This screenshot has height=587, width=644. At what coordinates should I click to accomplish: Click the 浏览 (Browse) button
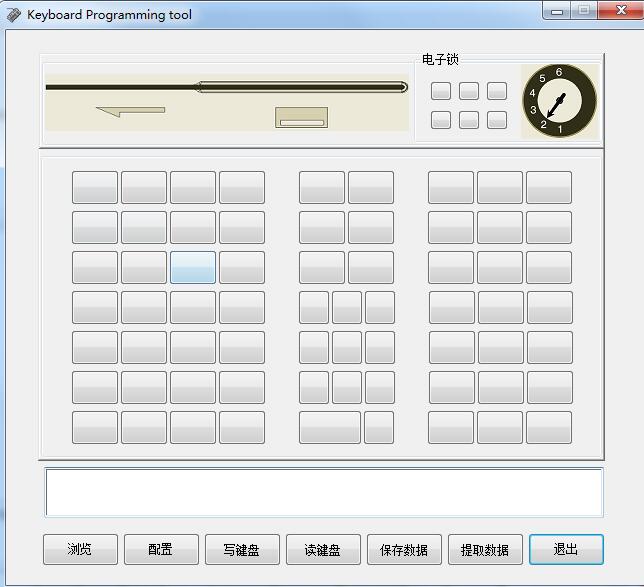[x=80, y=549]
